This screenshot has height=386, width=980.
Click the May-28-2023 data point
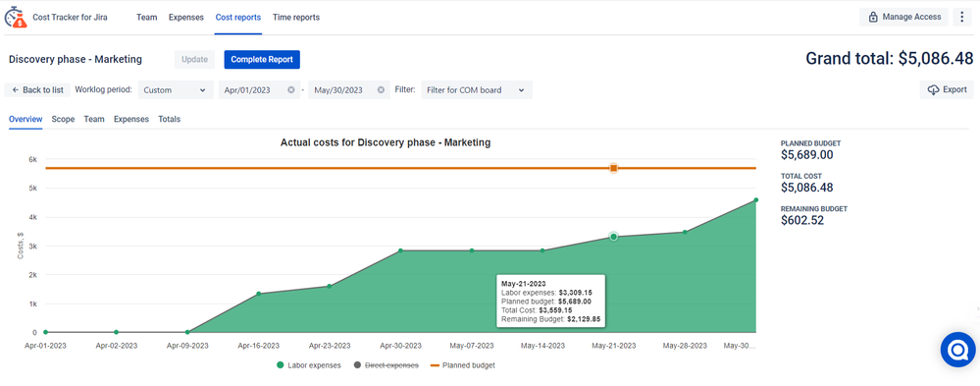pyautogui.click(x=685, y=232)
